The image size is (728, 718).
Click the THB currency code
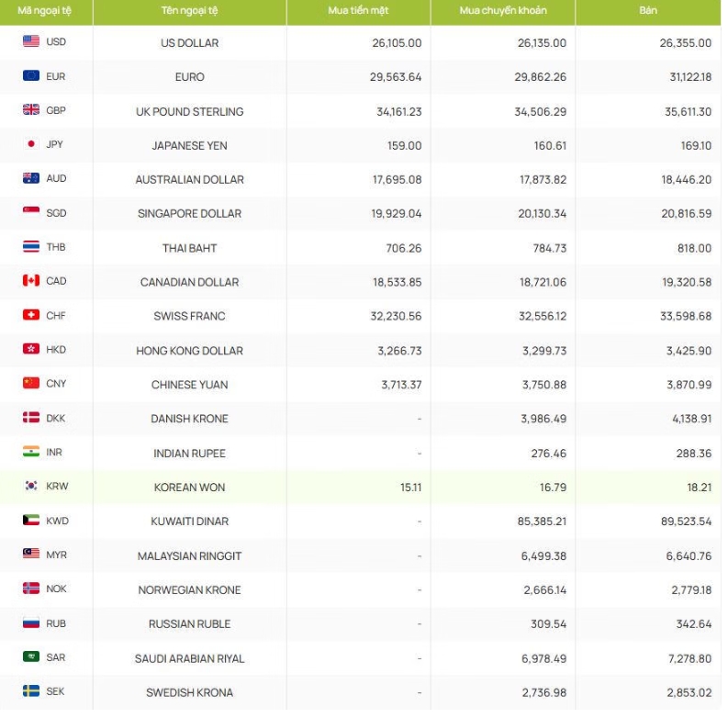tap(56, 247)
